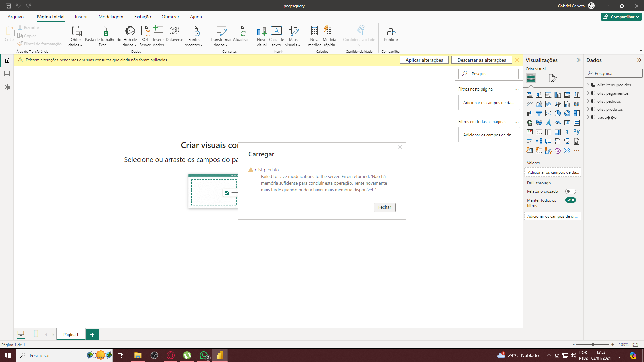Click the Inserir dados table icon

pyautogui.click(x=158, y=31)
